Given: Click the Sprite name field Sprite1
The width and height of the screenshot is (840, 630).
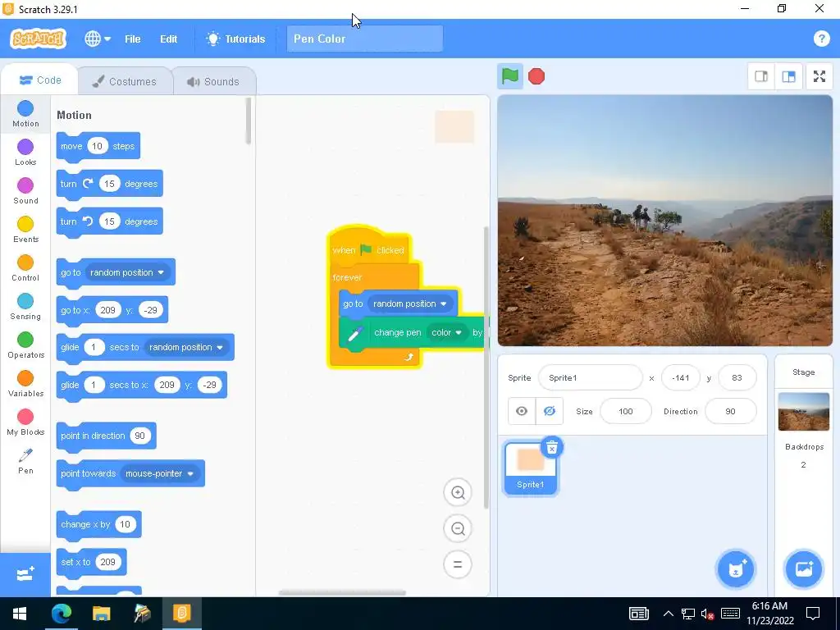Looking at the screenshot, I should coord(591,377).
